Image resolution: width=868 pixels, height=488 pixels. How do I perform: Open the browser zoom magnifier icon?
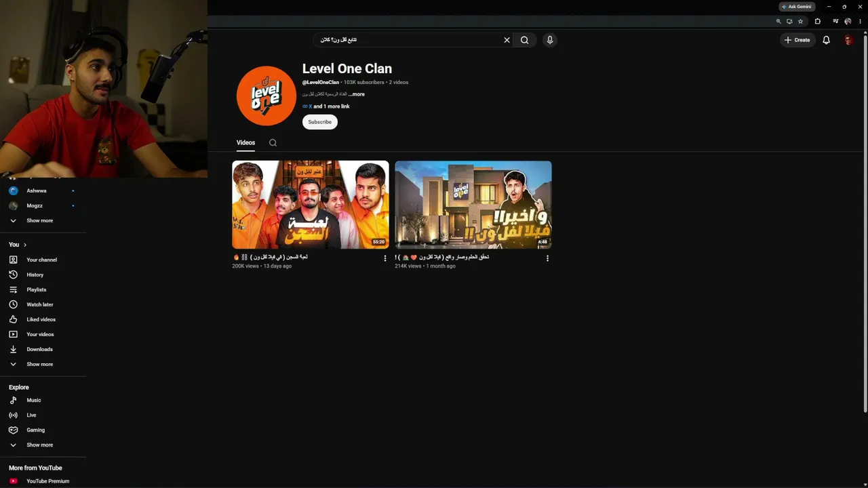pos(778,22)
